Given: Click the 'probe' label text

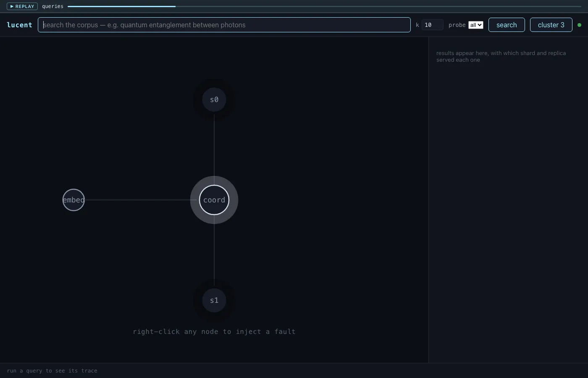Looking at the screenshot, I should point(457,25).
